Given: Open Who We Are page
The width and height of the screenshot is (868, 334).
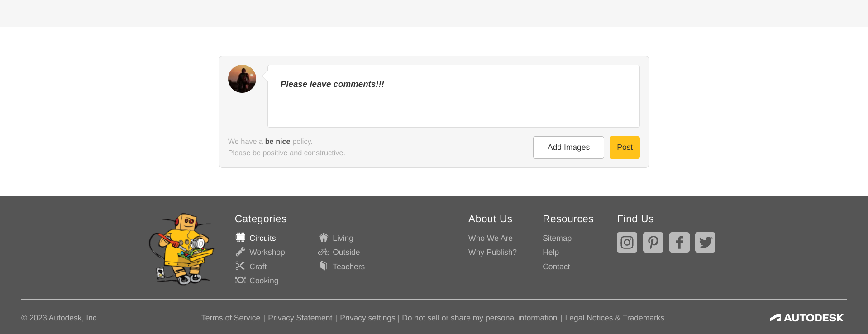Looking at the screenshot, I should click(x=491, y=238).
